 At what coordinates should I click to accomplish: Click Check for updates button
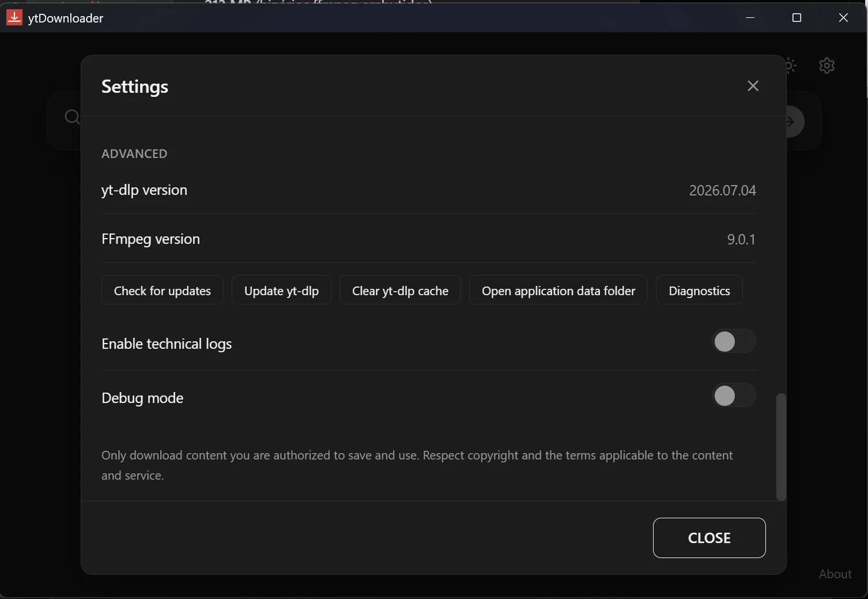pyautogui.click(x=163, y=290)
